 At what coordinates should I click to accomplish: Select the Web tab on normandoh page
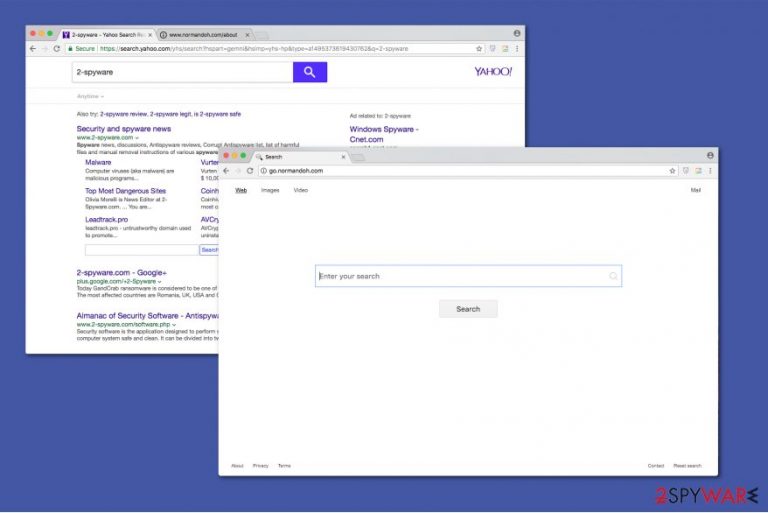[241, 190]
